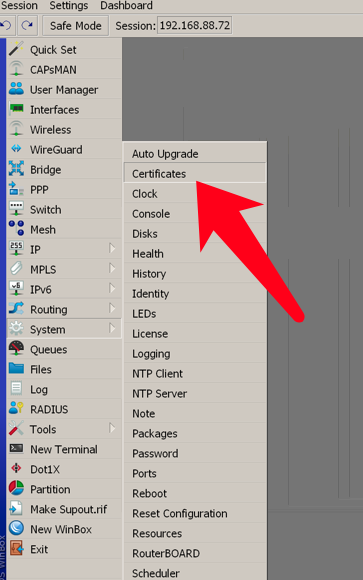The image size is (363, 580).
Task: Open Files folder icon
Action: [16, 369]
